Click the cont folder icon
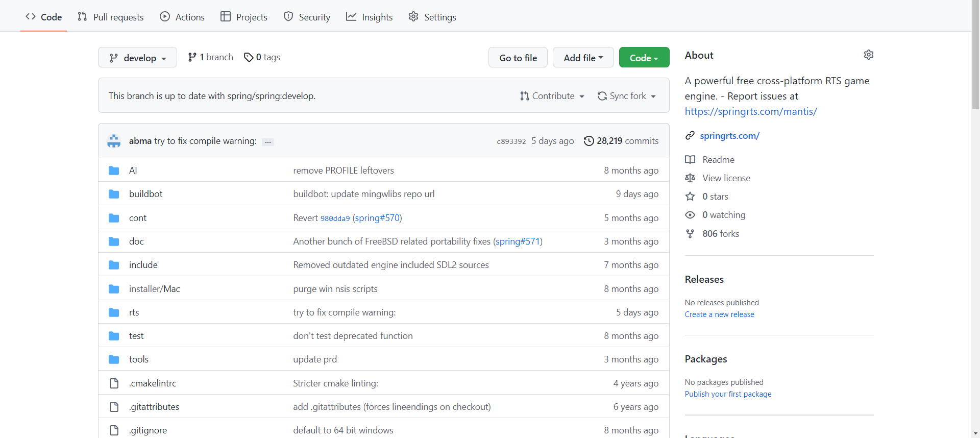 coord(114,218)
